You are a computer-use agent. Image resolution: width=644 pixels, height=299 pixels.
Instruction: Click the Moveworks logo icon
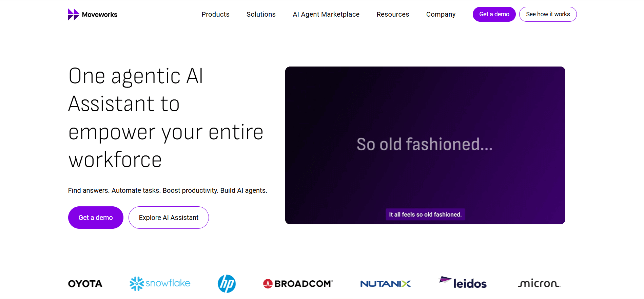[74, 15]
